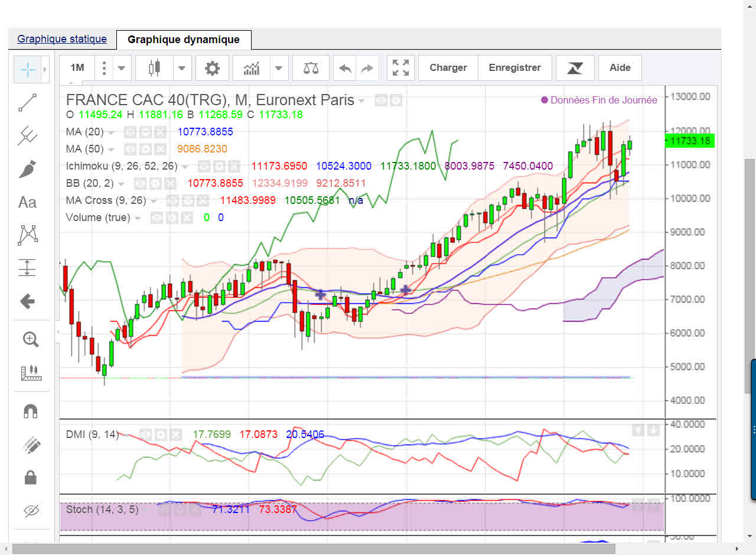The height and width of the screenshot is (555, 756).
Task: Hide the MA (50) indicator
Action: click(130, 149)
